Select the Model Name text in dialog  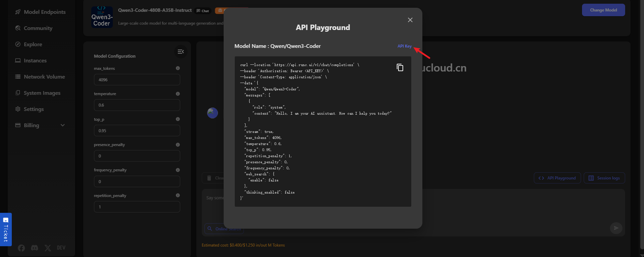pyautogui.click(x=278, y=46)
